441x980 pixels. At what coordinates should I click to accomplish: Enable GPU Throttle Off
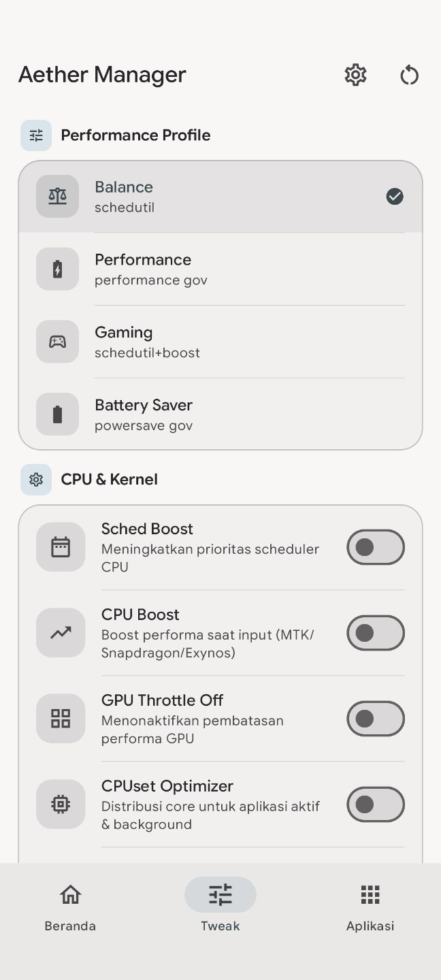point(375,719)
